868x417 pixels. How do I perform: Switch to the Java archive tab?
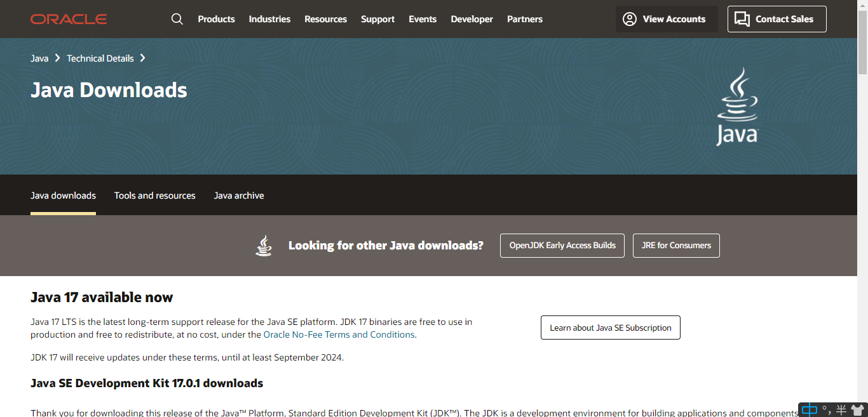click(239, 195)
